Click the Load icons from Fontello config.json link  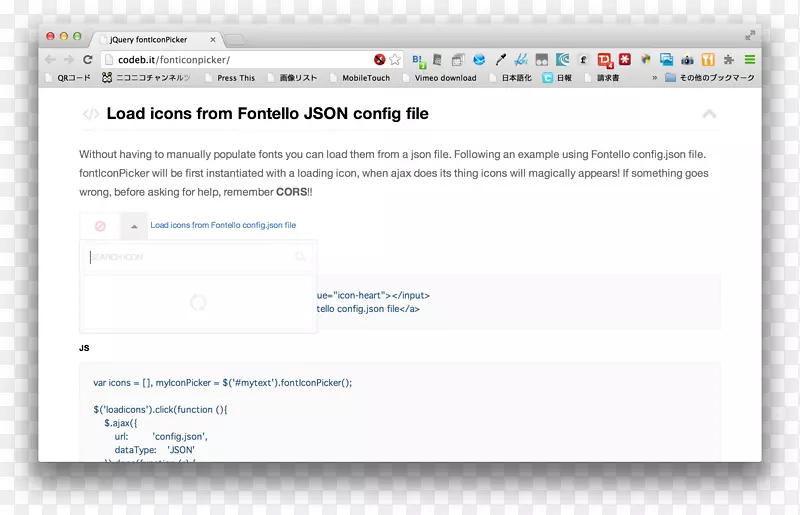point(223,225)
